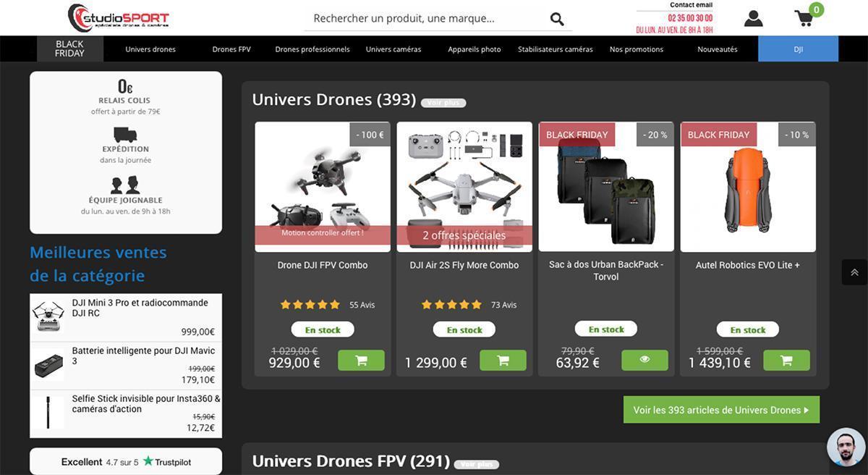Click the scroll-to-top chevron button
The width and height of the screenshot is (868, 475).
coord(854,272)
